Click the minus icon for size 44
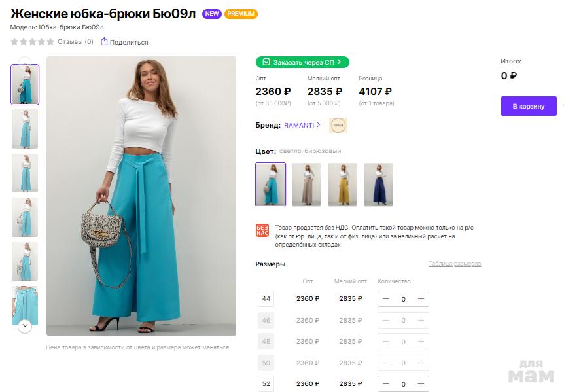This screenshot has width=564, height=392. click(386, 299)
